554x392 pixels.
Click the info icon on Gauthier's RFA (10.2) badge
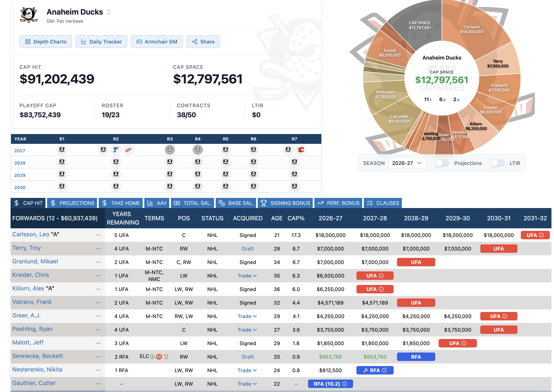[x=345, y=384]
